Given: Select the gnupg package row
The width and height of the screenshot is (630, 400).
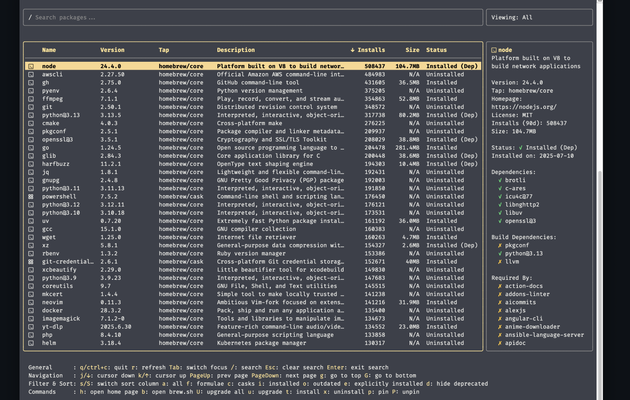Looking at the screenshot, I should 253,180.
